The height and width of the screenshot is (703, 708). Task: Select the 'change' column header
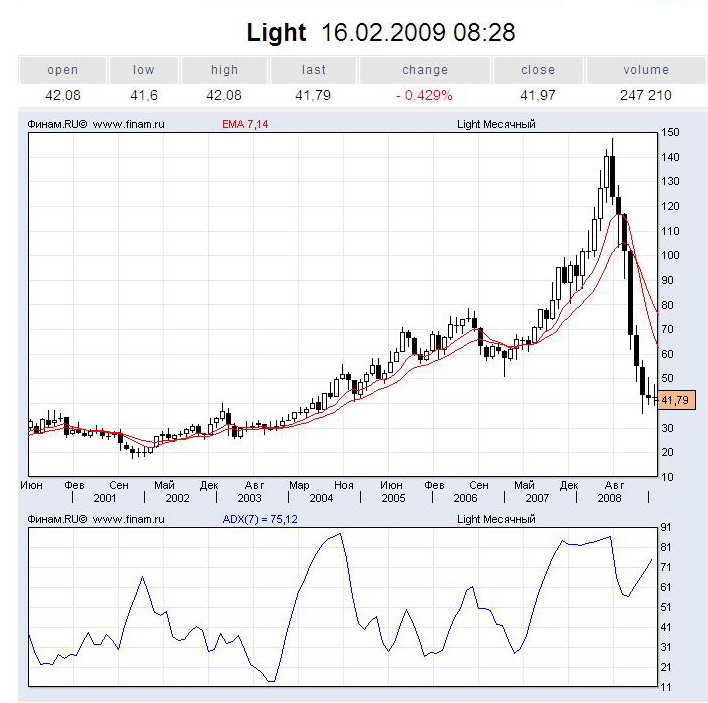click(424, 70)
